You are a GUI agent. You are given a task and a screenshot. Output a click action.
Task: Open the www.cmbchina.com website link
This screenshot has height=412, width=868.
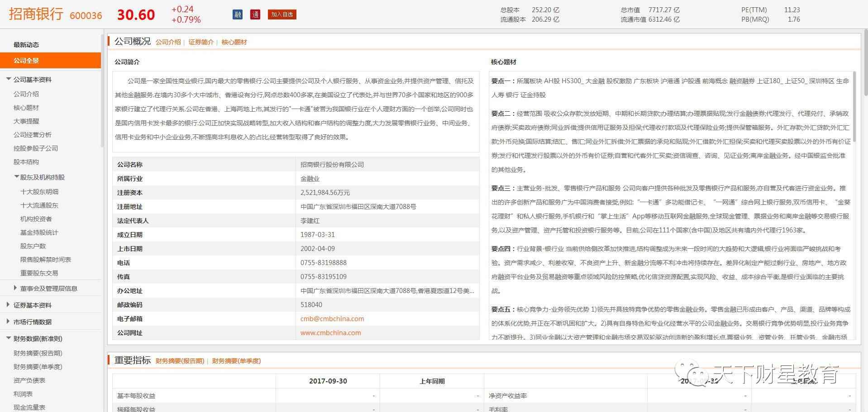330,333
